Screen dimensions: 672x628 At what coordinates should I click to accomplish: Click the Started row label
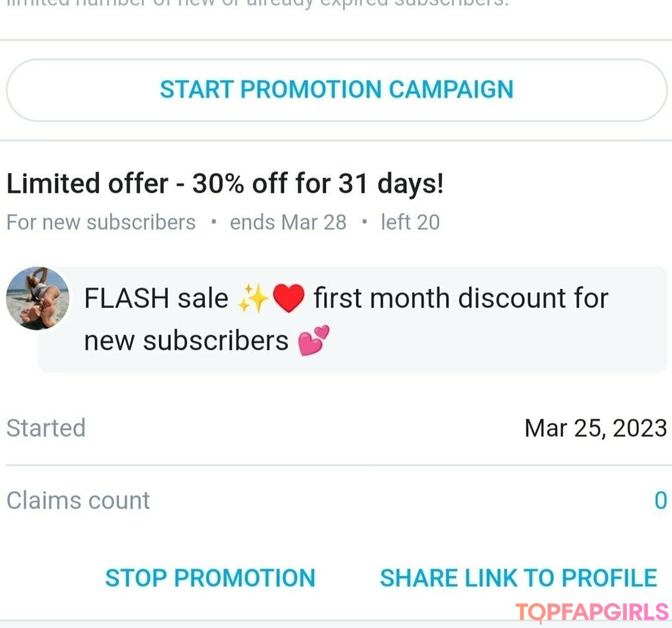click(46, 428)
